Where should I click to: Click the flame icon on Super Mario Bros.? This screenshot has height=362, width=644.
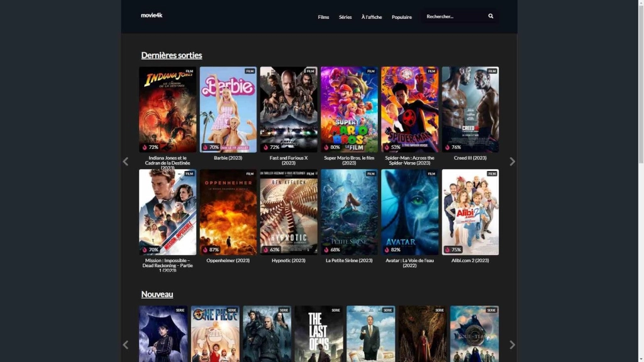click(x=326, y=147)
